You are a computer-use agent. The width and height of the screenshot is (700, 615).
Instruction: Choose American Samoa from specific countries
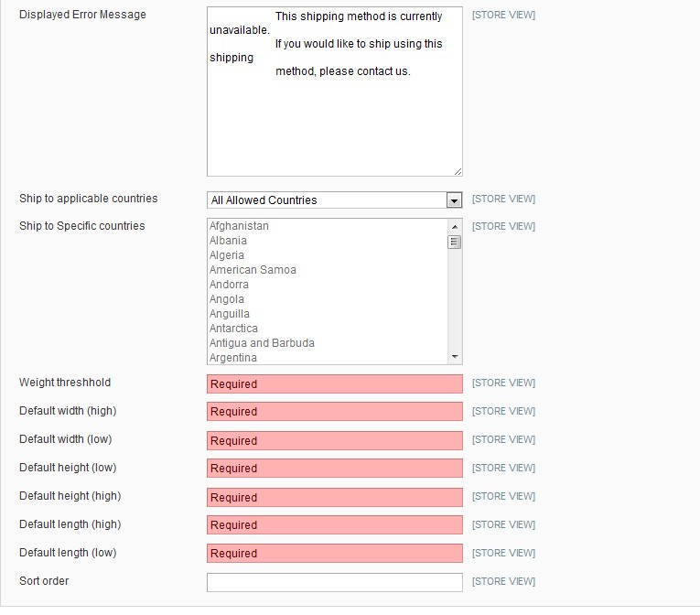(x=253, y=270)
